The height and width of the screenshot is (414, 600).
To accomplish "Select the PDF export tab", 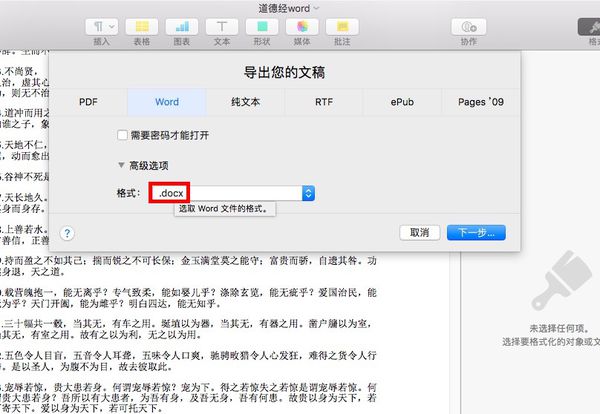I will [x=88, y=102].
